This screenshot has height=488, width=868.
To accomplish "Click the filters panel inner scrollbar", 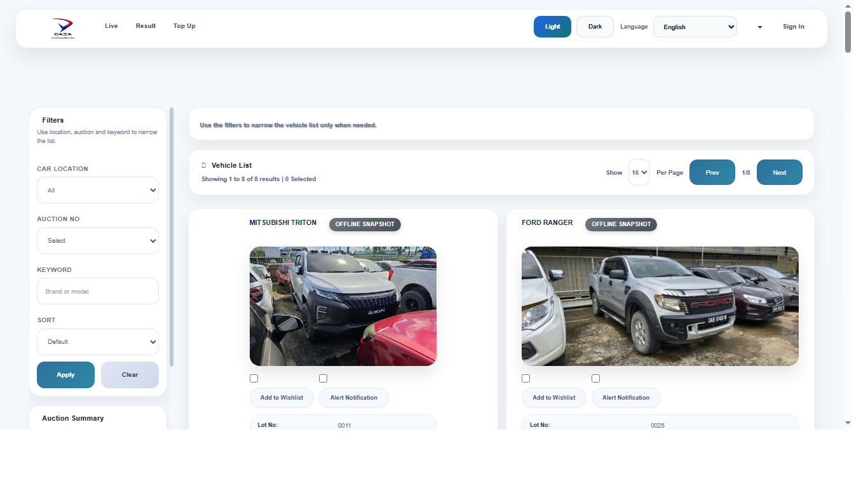I will (x=172, y=237).
